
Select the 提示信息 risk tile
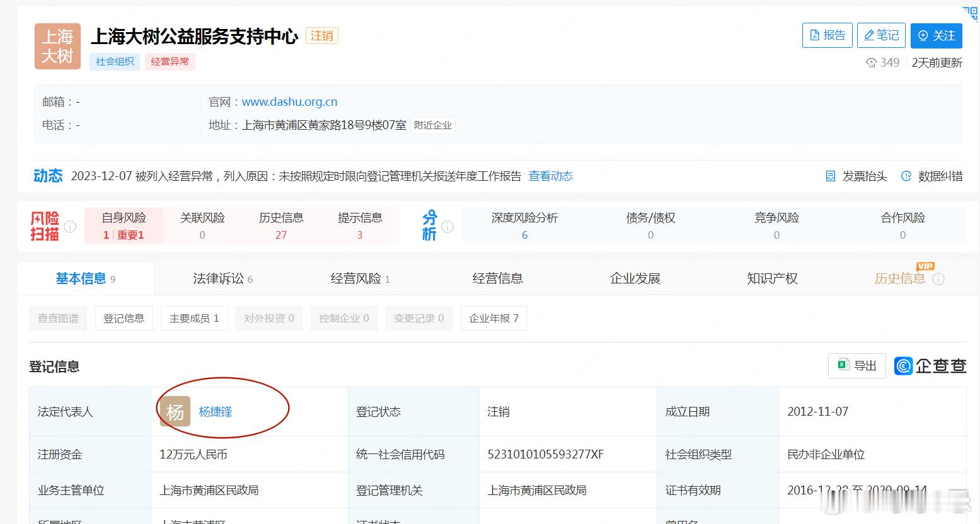tap(360, 225)
